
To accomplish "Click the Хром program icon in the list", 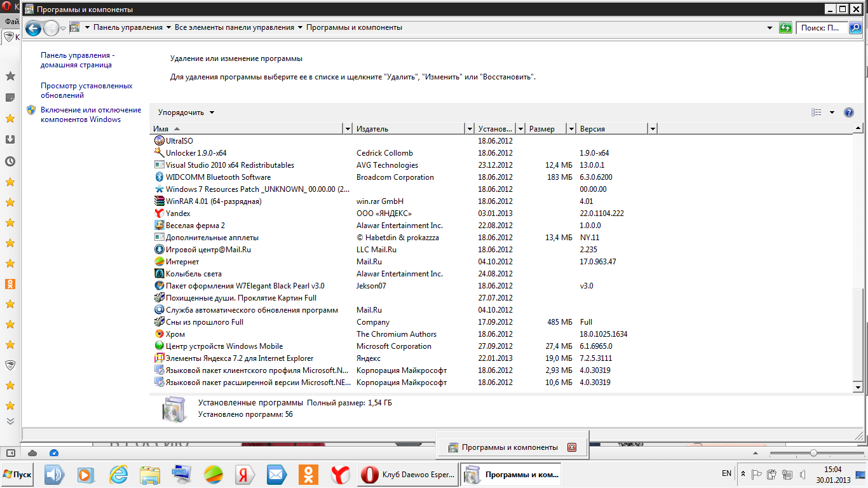I will point(159,334).
